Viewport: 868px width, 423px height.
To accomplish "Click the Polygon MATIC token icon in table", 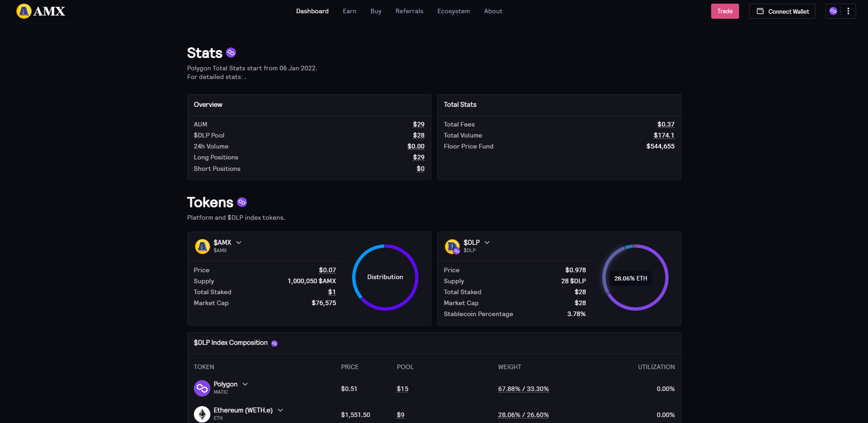I will pos(202,388).
